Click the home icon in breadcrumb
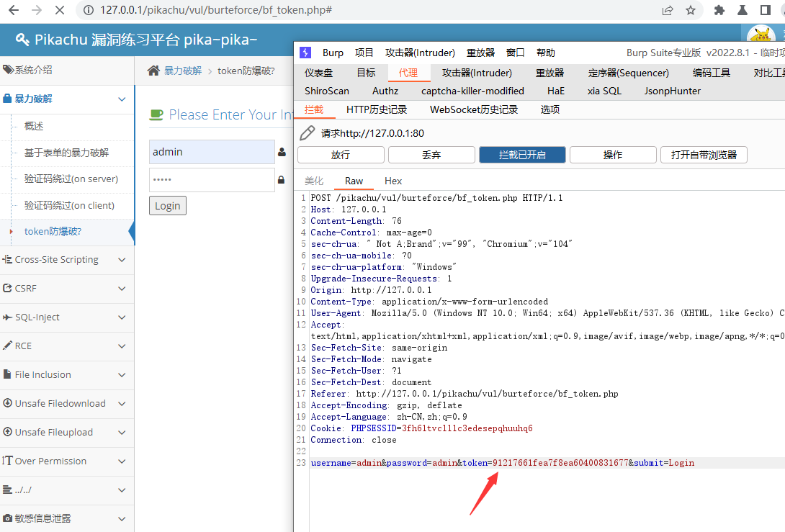This screenshot has width=785, height=532. coord(153,71)
